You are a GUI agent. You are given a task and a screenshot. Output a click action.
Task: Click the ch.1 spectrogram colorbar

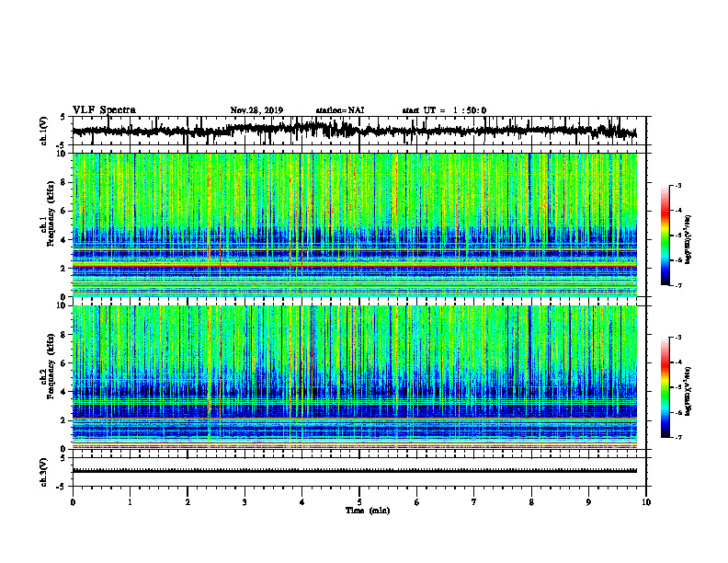[x=665, y=236]
